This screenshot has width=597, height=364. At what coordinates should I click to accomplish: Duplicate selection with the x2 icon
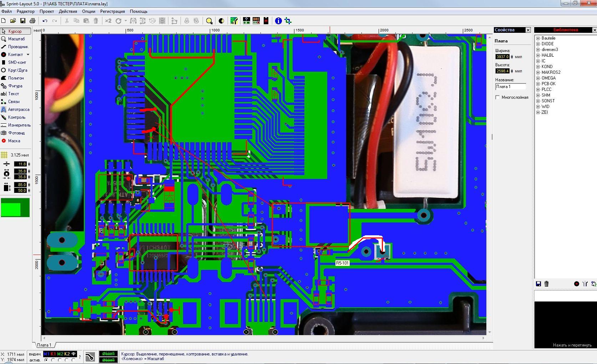[108, 21]
